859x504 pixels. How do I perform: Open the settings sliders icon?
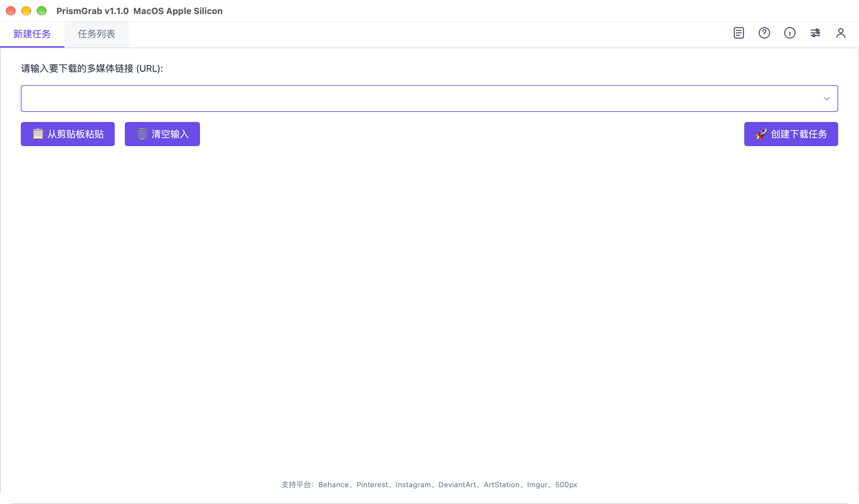(x=815, y=33)
